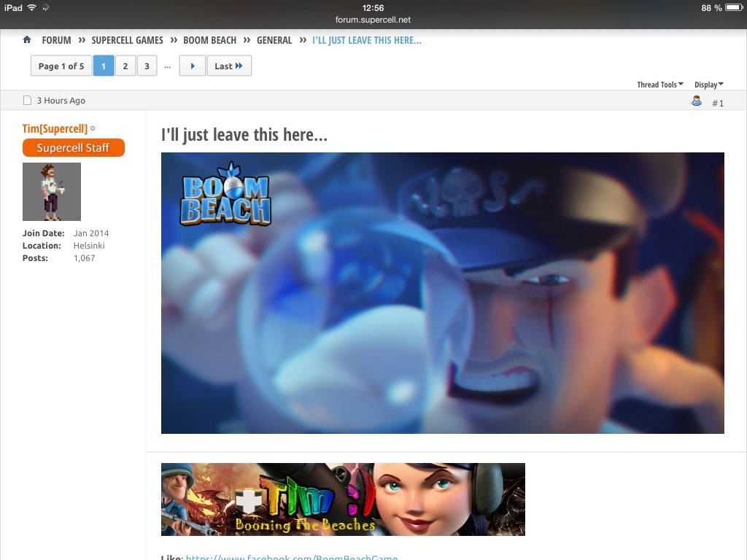Screen dimensions: 747x560
Task: Navigate to Boom Beach breadcrumb
Action: [209, 40]
